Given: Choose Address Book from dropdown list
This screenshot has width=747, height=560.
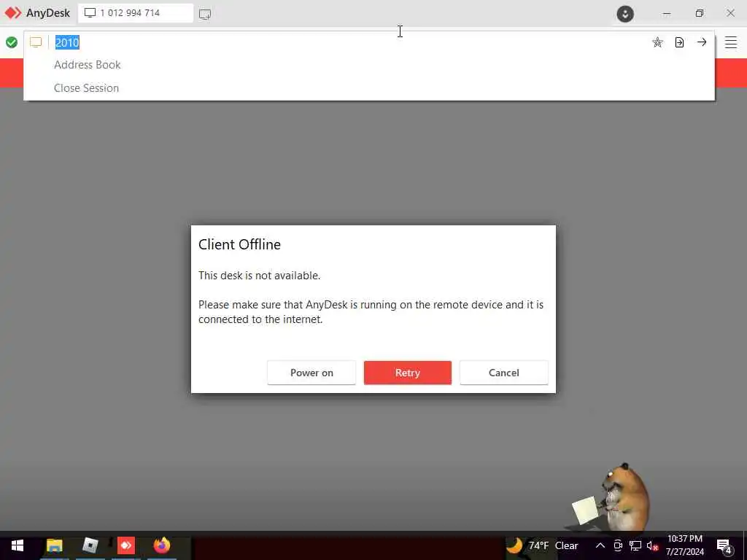Looking at the screenshot, I should (88, 65).
